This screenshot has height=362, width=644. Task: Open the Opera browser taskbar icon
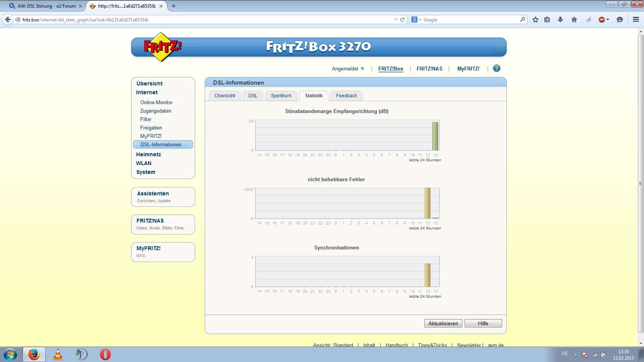(105, 354)
